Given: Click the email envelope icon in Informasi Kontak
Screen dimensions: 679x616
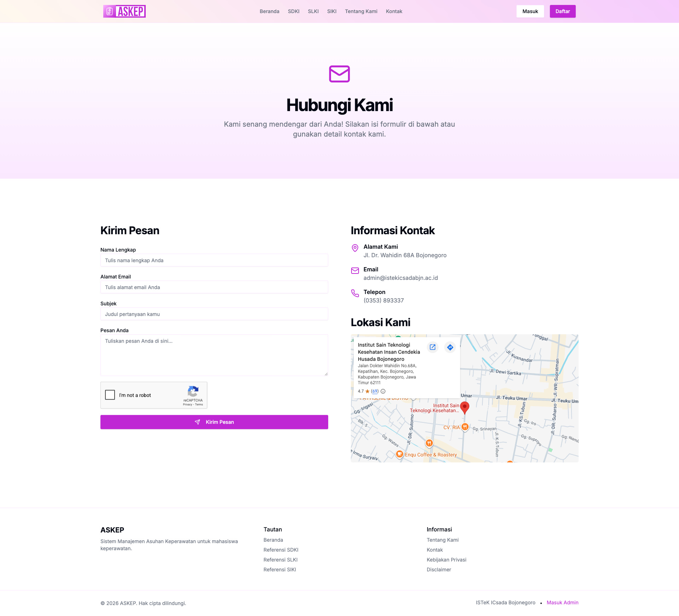Looking at the screenshot, I should (355, 271).
